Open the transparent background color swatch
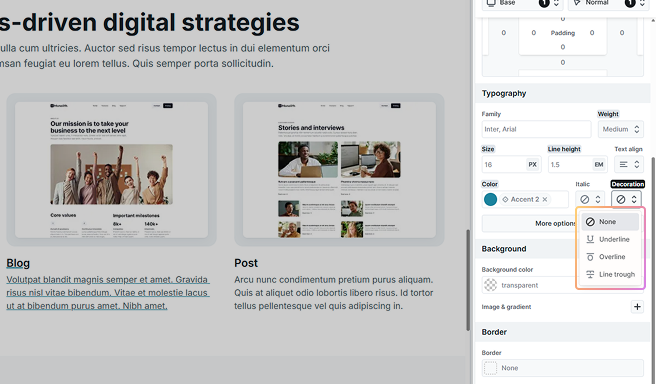Image resolution: width=656 pixels, height=384 pixels. [490, 285]
